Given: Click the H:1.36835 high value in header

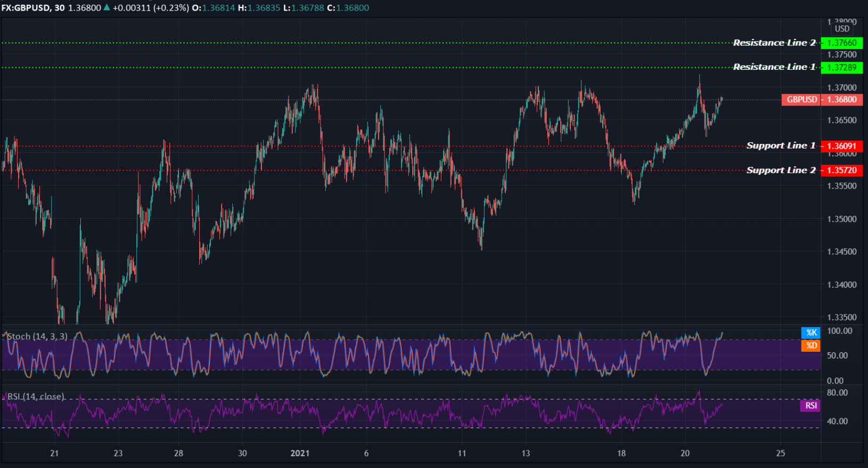Looking at the screenshot, I should tap(259, 8).
